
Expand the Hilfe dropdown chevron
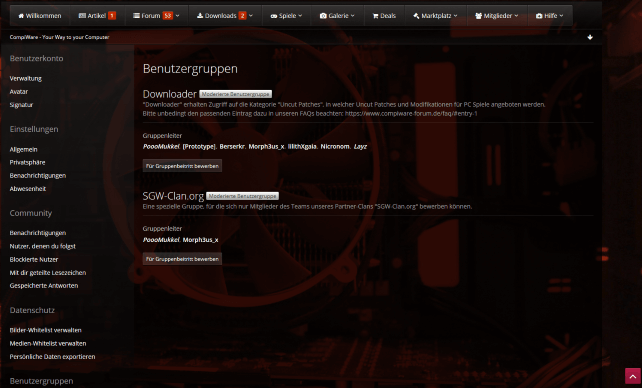[x=561, y=16]
